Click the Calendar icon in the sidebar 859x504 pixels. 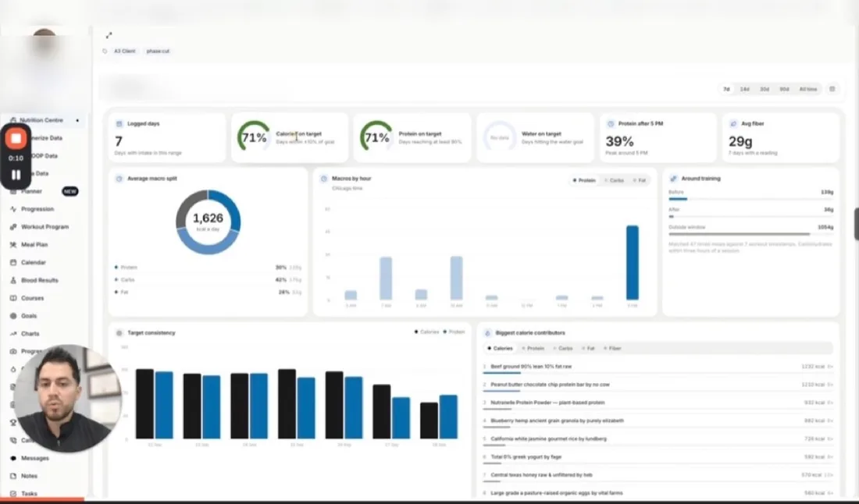pyautogui.click(x=13, y=262)
